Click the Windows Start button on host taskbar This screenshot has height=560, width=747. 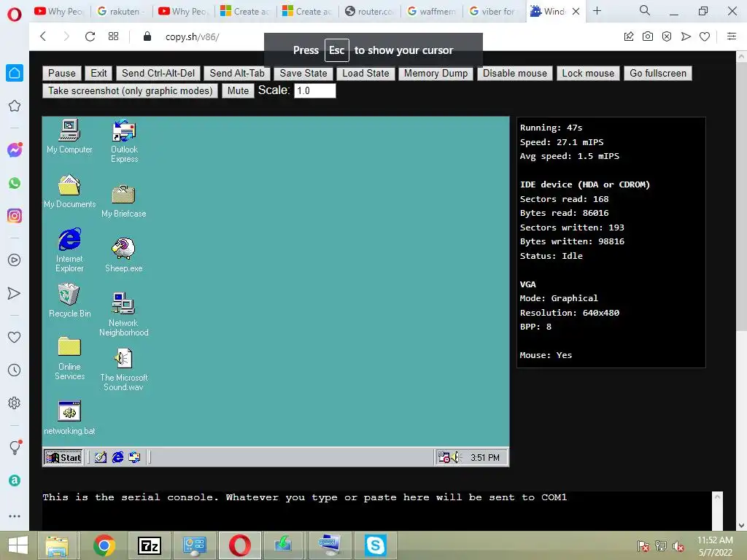coord(18,545)
